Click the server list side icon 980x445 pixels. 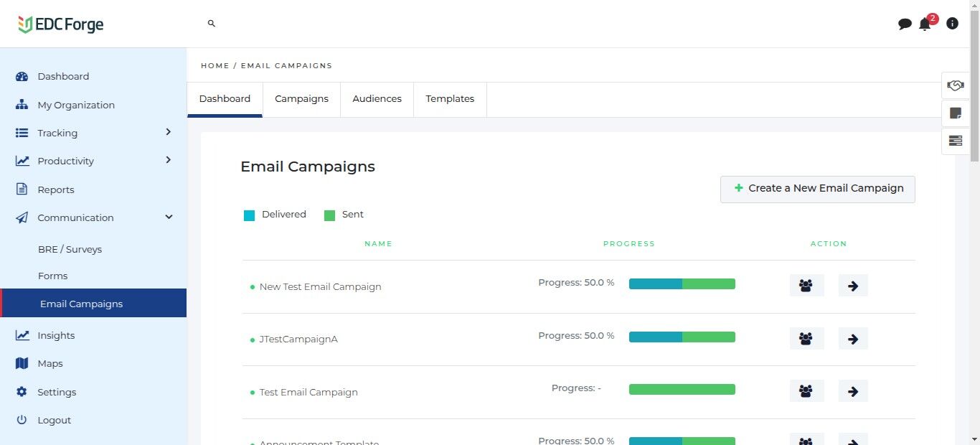pyautogui.click(x=955, y=141)
